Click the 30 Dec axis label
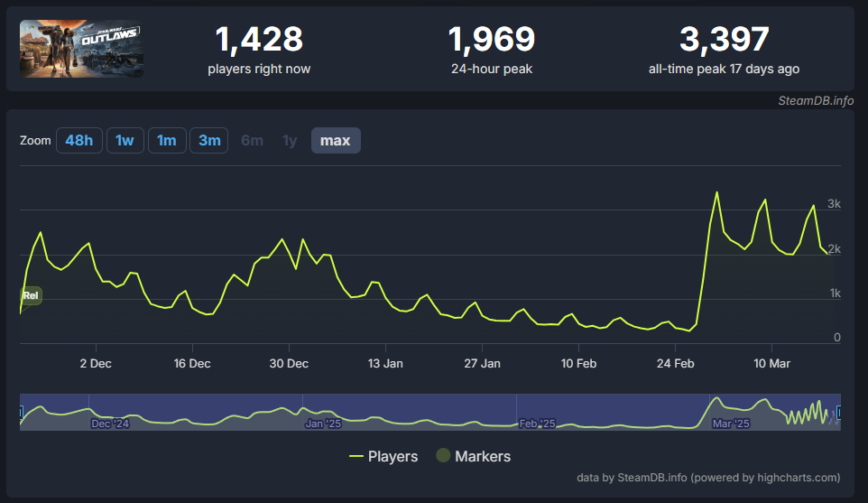 point(289,364)
